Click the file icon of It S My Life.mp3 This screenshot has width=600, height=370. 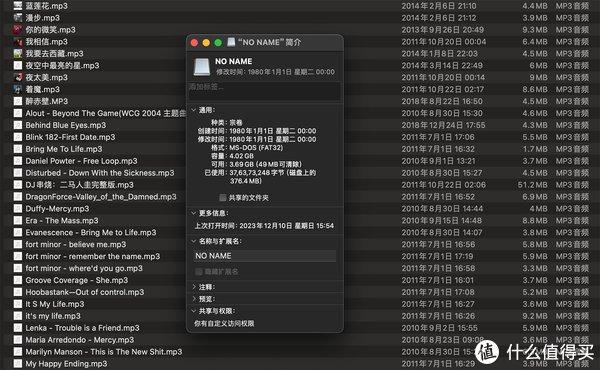(x=18, y=304)
